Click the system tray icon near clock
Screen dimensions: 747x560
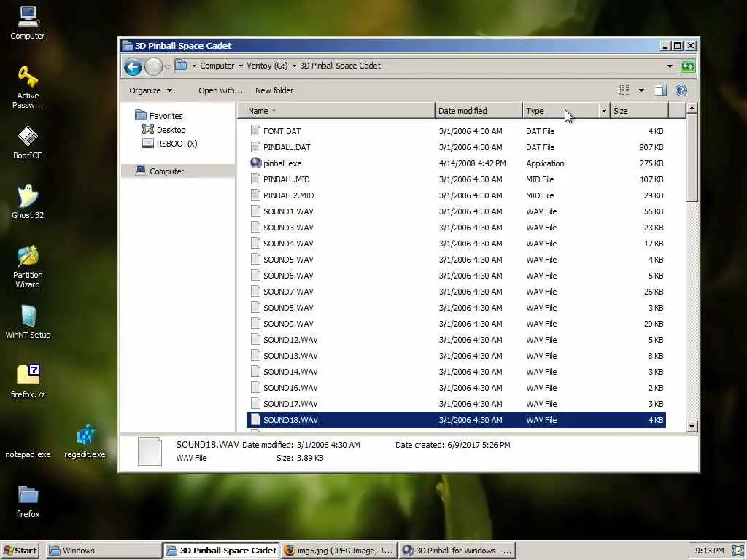(x=738, y=551)
